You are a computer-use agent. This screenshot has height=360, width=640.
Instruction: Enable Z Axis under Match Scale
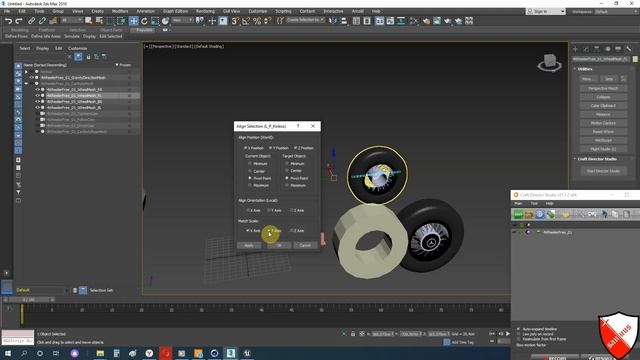(291, 231)
